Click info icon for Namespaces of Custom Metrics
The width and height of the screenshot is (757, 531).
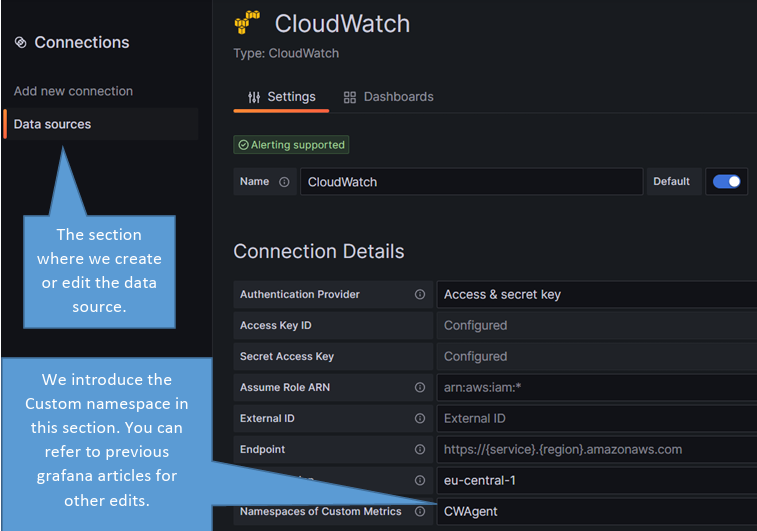(x=420, y=511)
